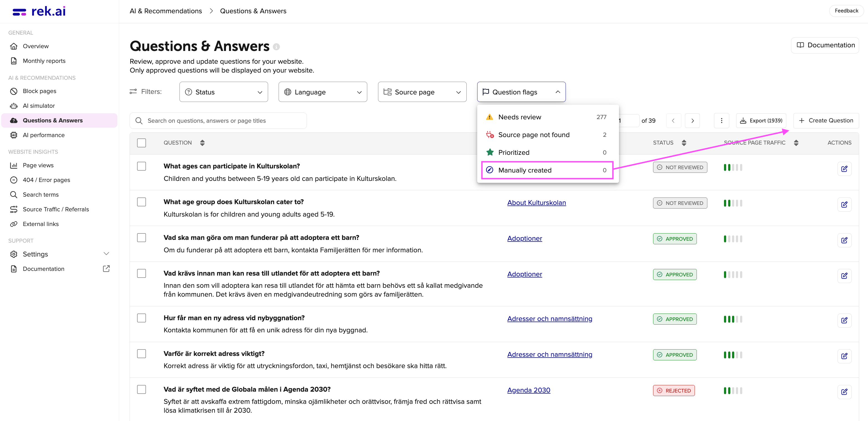Type in the question search field
868x421 pixels.
coord(218,120)
